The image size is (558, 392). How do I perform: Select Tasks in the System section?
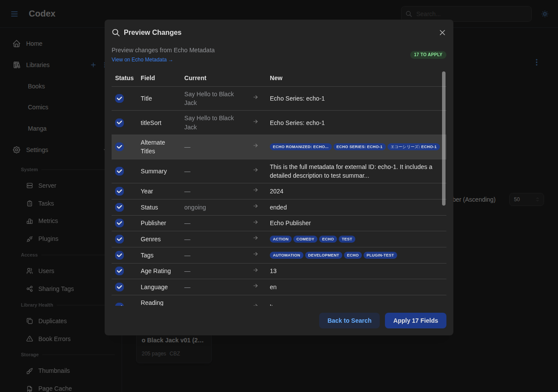tap(45, 203)
